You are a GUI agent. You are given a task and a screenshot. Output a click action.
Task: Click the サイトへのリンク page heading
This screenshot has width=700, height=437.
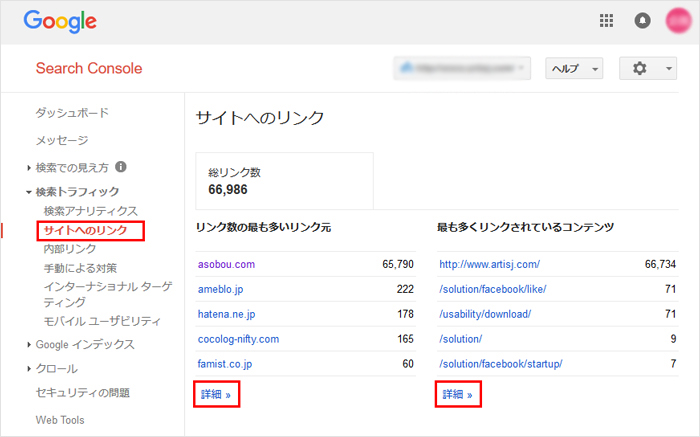(x=260, y=118)
